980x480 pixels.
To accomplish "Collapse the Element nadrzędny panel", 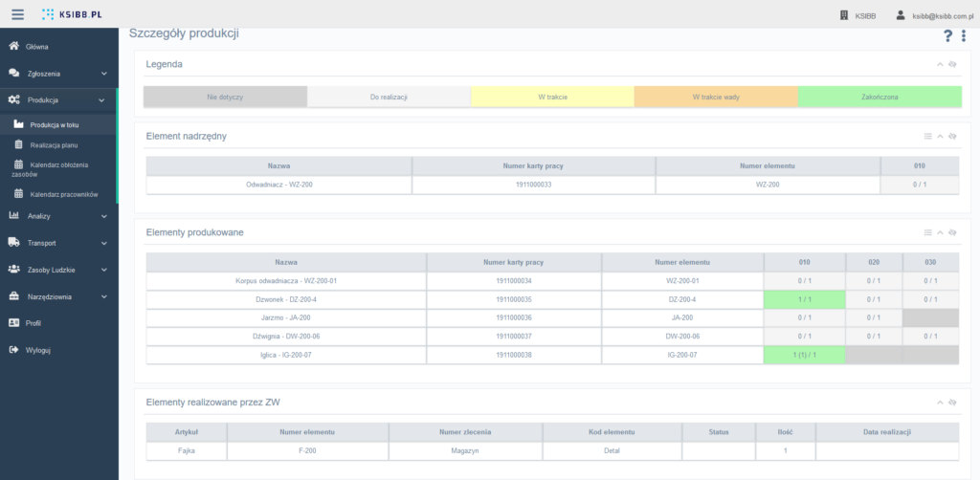I will [940, 137].
